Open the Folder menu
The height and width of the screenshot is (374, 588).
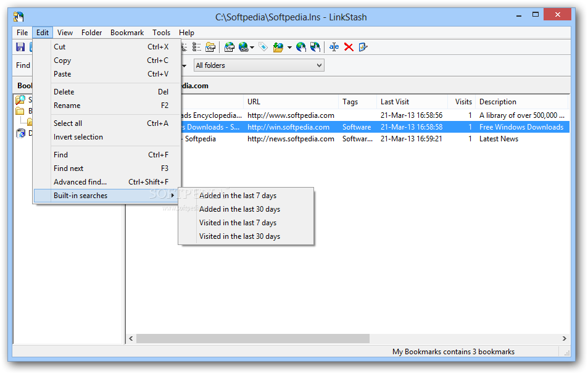91,33
